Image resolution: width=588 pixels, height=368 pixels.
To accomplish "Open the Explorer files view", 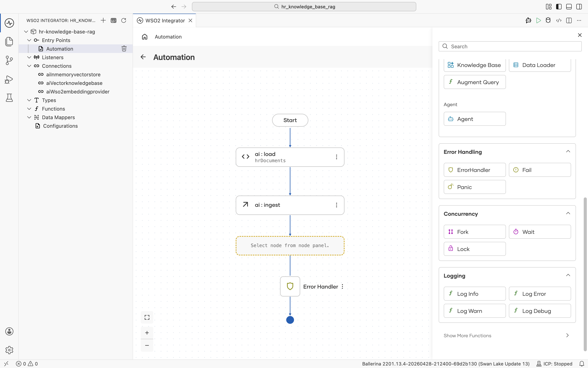I will (x=9, y=42).
